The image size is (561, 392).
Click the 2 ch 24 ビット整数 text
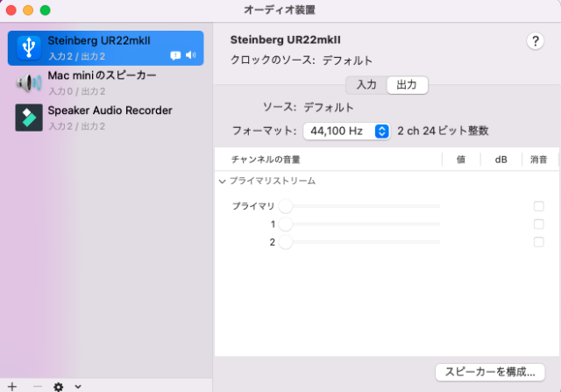(443, 131)
